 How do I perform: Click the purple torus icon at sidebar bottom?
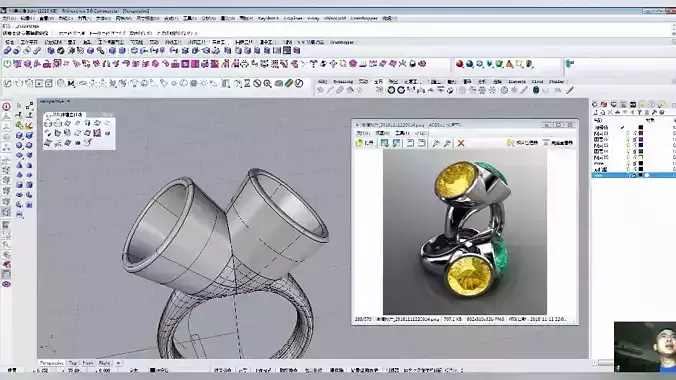click(6, 284)
